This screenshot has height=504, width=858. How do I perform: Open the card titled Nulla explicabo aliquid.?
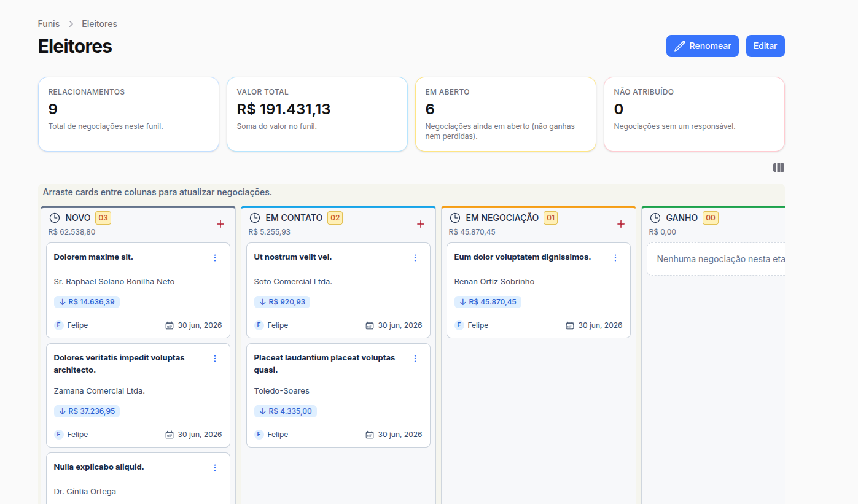click(x=99, y=467)
